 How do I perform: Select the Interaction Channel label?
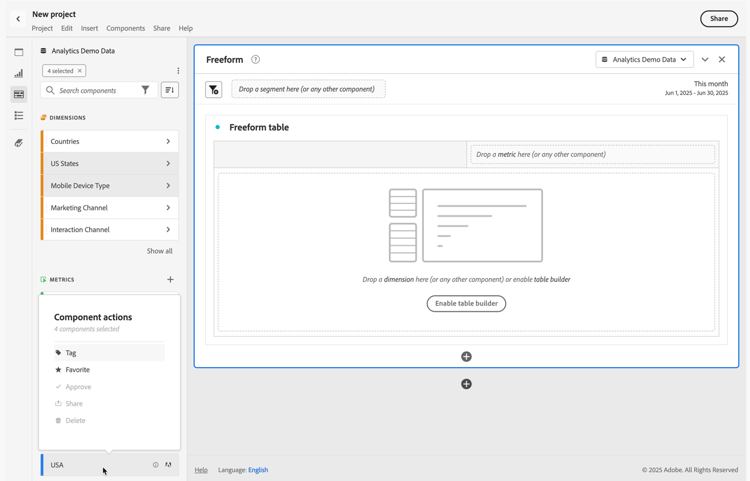[x=80, y=230]
